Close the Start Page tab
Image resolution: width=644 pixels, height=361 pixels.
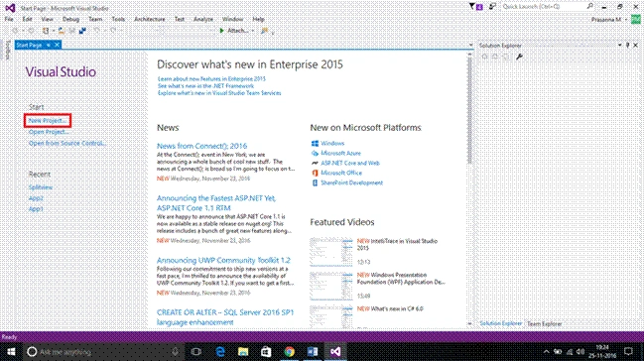(58, 45)
